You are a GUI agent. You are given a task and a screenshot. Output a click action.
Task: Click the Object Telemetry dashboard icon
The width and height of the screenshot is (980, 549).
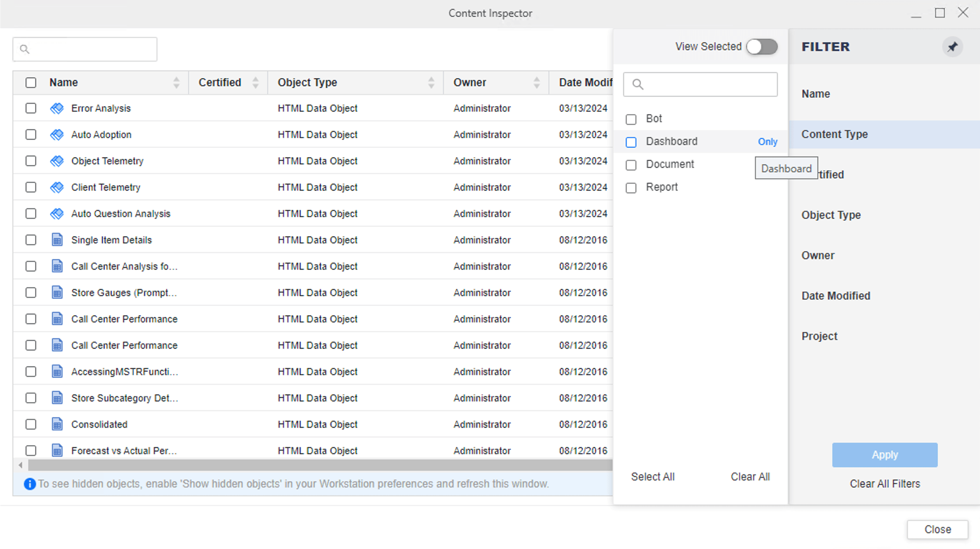pyautogui.click(x=57, y=161)
